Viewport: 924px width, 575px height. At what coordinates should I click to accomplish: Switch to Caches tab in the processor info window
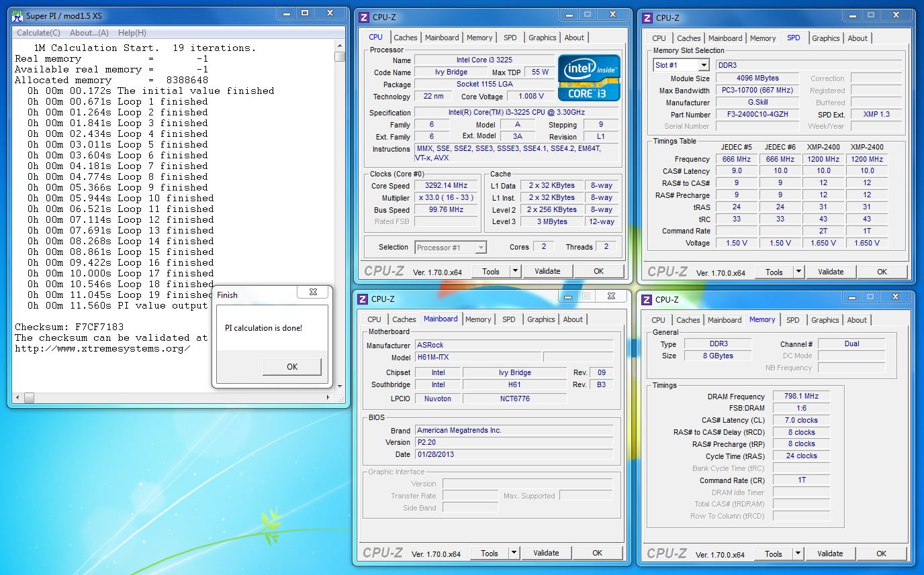pos(406,38)
